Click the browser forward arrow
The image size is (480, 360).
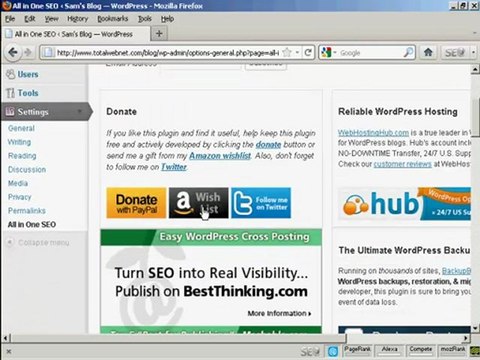28,52
